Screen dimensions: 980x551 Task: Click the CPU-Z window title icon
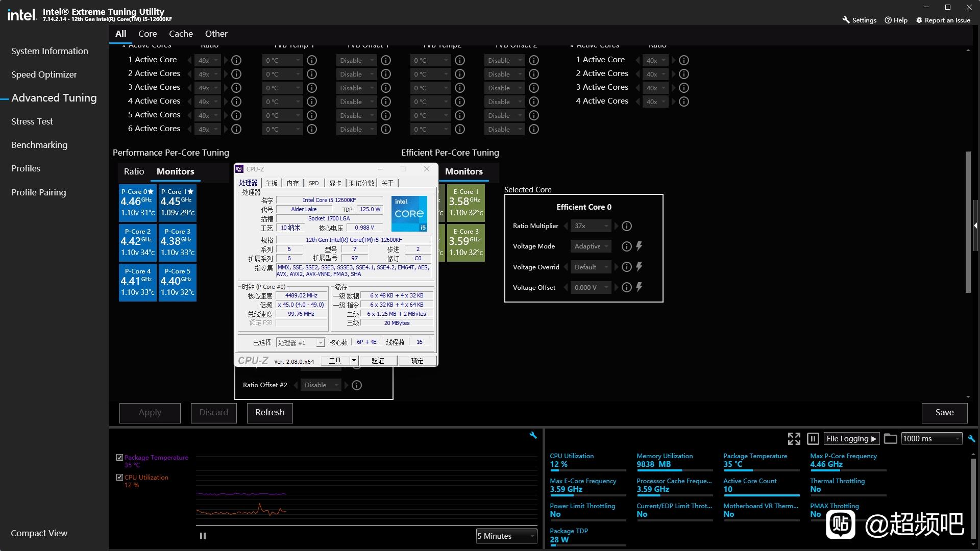tap(239, 169)
